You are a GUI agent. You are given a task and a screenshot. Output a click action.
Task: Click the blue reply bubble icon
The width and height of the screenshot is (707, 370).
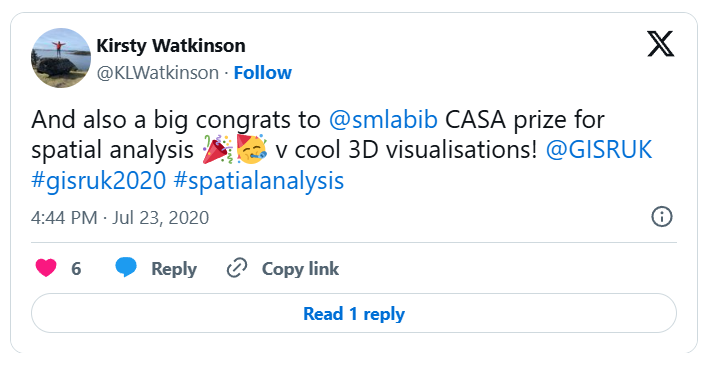pos(126,267)
